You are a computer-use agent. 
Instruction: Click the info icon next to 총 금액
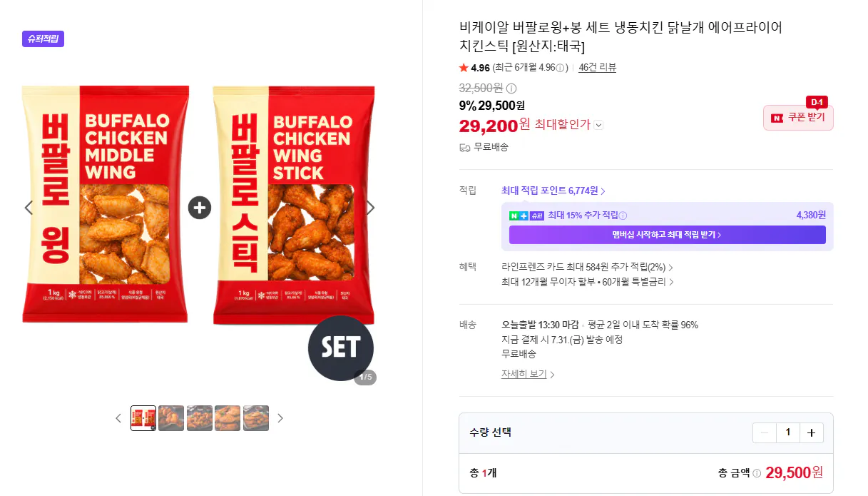[757, 472]
